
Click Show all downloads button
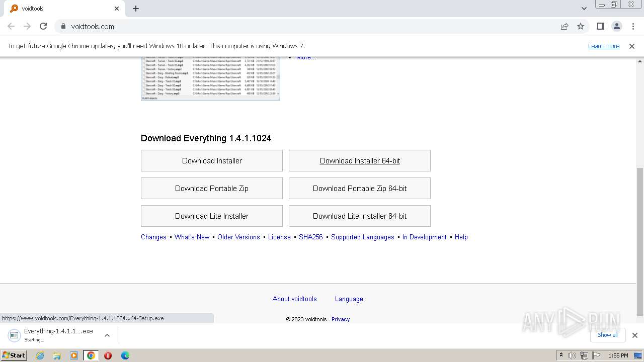coord(607,335)
